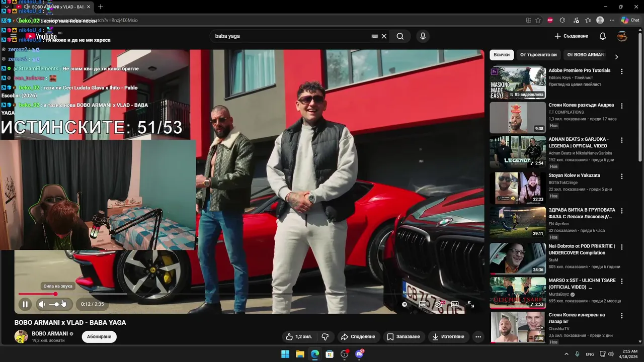
Task: Show more filter chips with right chevron
Action: [x=616, y=56]
